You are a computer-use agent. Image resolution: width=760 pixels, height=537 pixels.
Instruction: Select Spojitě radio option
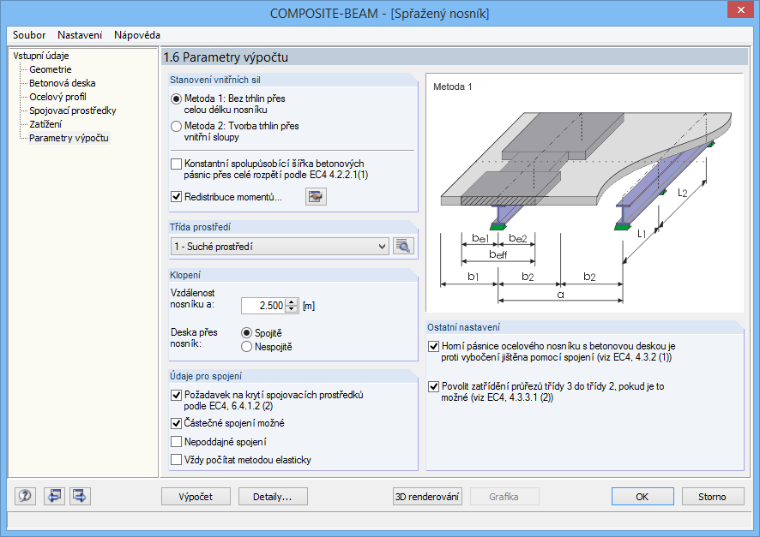pyautogui.click(x=246, y=333)
